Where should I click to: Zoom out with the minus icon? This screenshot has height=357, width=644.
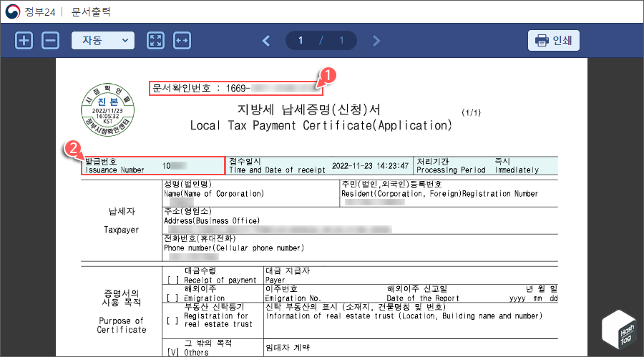[x=51, y=41]
